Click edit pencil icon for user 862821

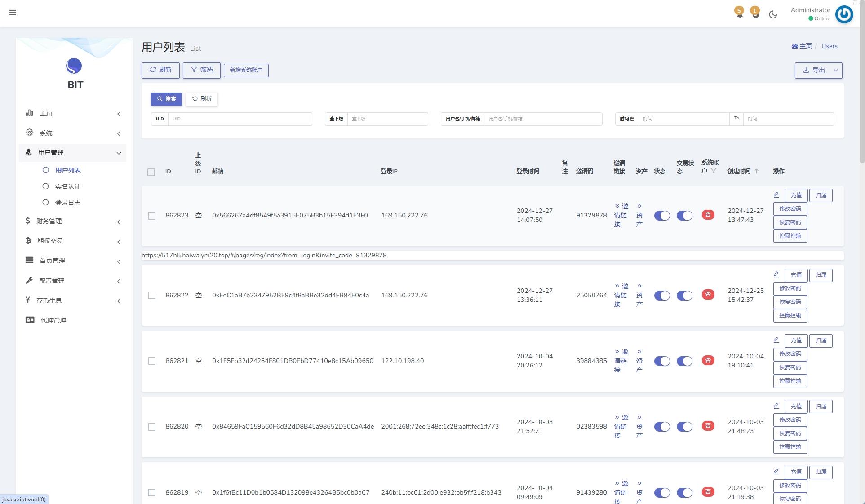point(776,340)
